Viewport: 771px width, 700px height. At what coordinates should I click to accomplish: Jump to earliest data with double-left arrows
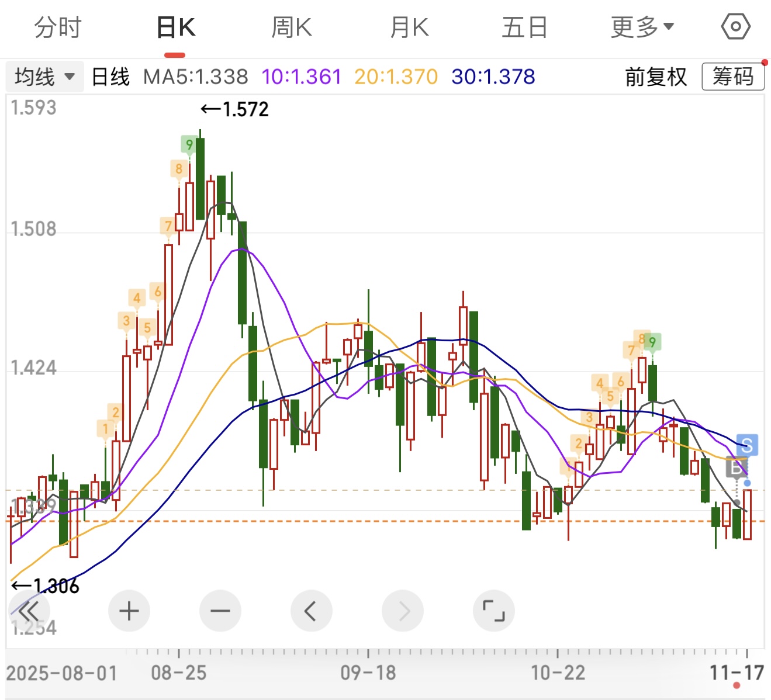coord(28,611)
